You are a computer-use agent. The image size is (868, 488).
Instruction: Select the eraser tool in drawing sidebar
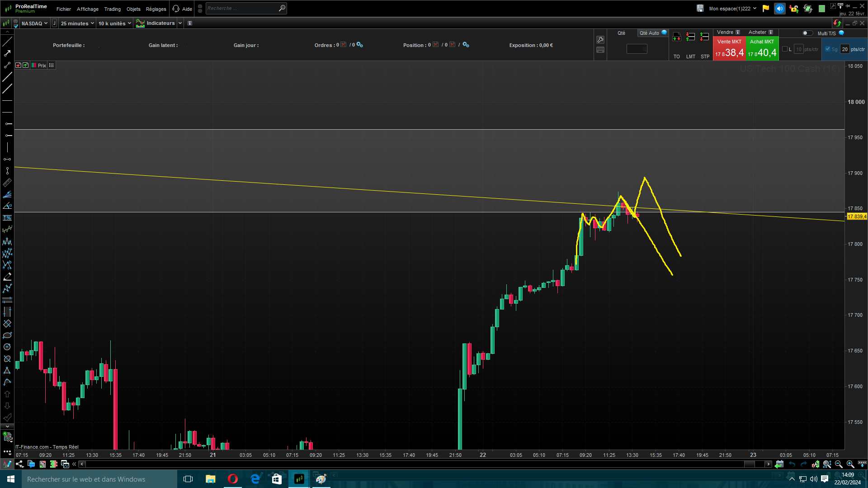[x=7, y=324]
